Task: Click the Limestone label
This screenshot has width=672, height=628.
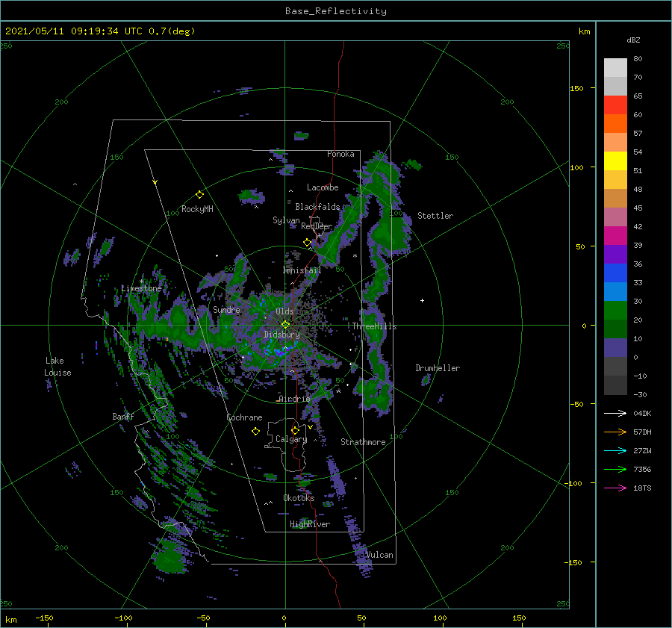Action: (141, 288)
